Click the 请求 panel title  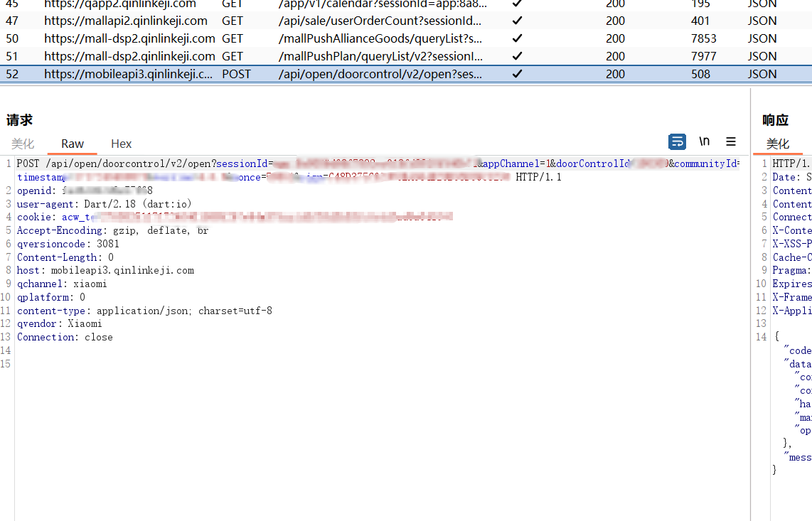point(20,120)
